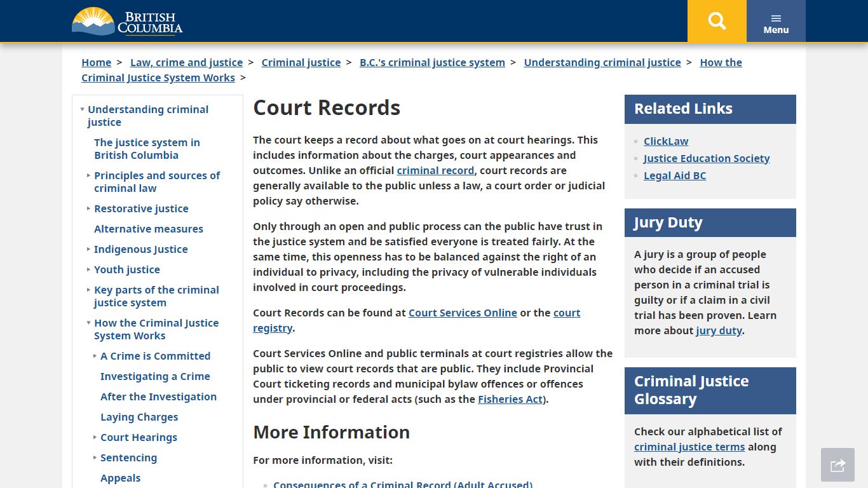
Task: Open Understanding criminal justice sidebar item
Action: pyautogui.click(x=148, y=116)
